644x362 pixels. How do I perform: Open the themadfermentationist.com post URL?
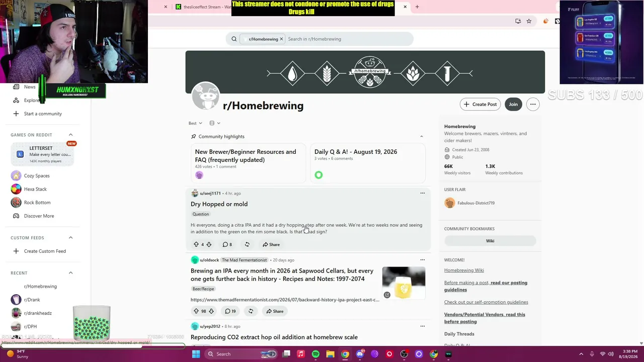pyautogui.click(x=285, y=300)
